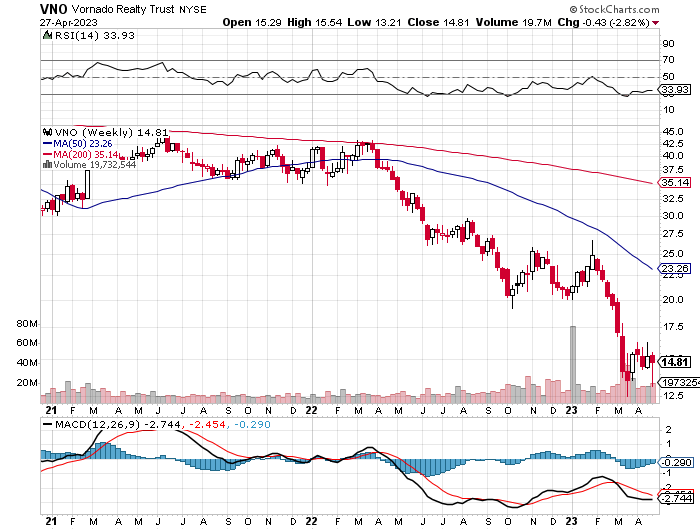Click the 80M volume axis label
Image resolution: width=700 pixels, height=530 pixels.
tap(27, 324)
